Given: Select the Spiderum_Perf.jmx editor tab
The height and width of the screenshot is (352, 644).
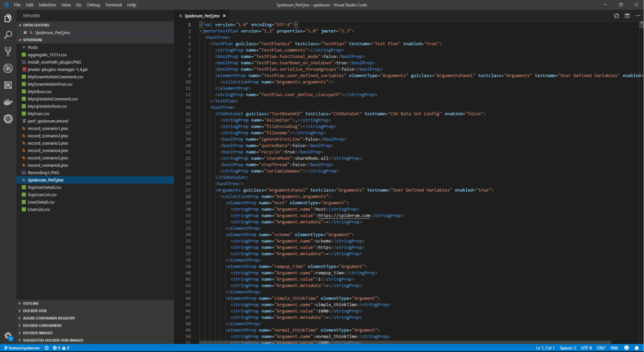Looking at the screenshot, I should pos(202,16).
